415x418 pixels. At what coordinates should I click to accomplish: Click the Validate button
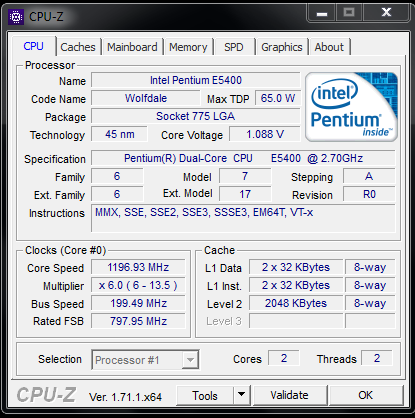click(x=289, y=395)
